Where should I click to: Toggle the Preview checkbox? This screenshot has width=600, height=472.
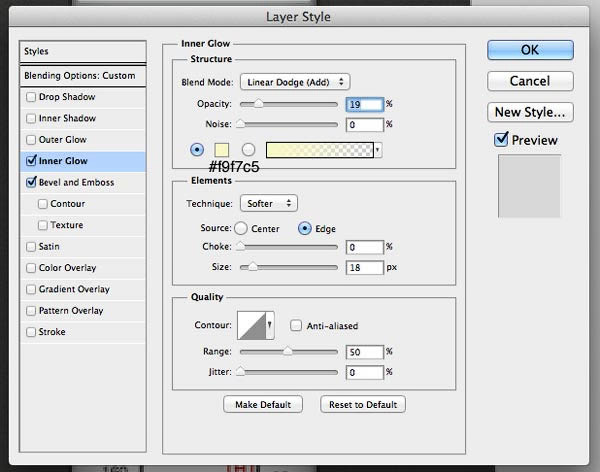click(501, 140)
